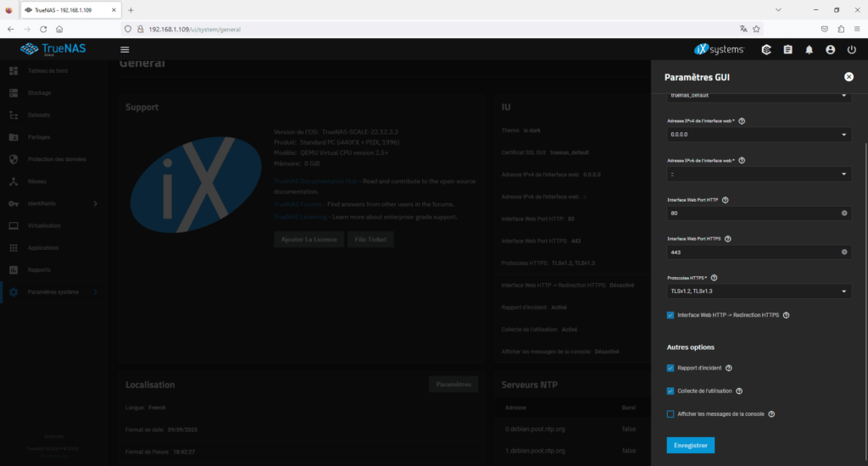Click the Enregistrer button
The width and height of the screenshot is (868, 466).
pos(690,445)
